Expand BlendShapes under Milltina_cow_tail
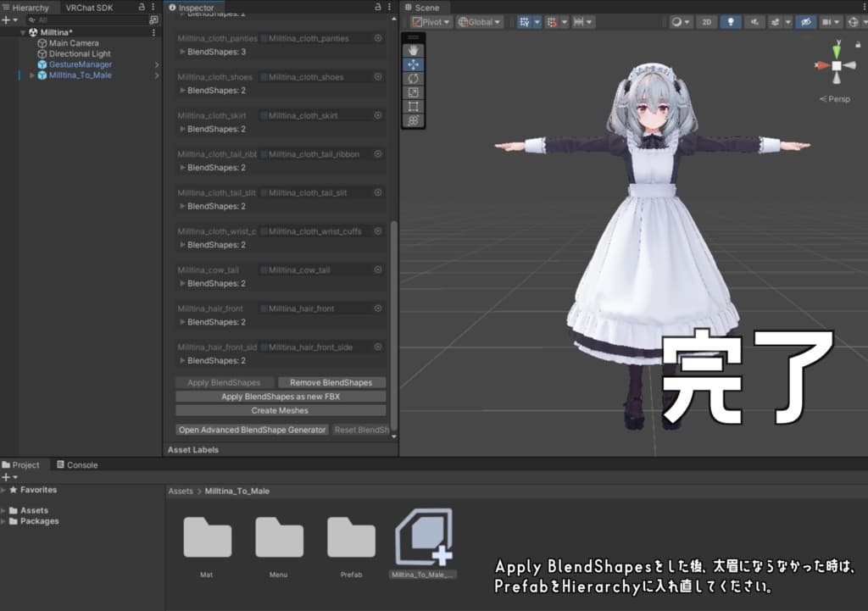 (x=182, y=283)
